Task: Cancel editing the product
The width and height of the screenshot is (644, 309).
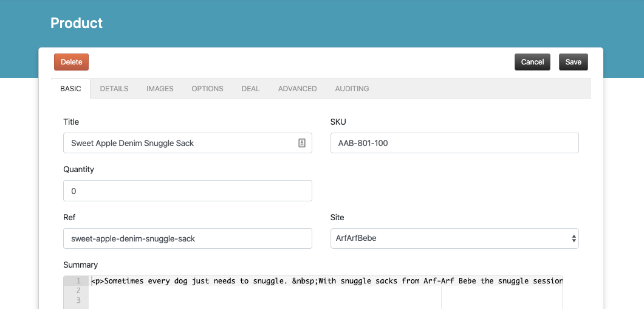Action: click(532, 62)
